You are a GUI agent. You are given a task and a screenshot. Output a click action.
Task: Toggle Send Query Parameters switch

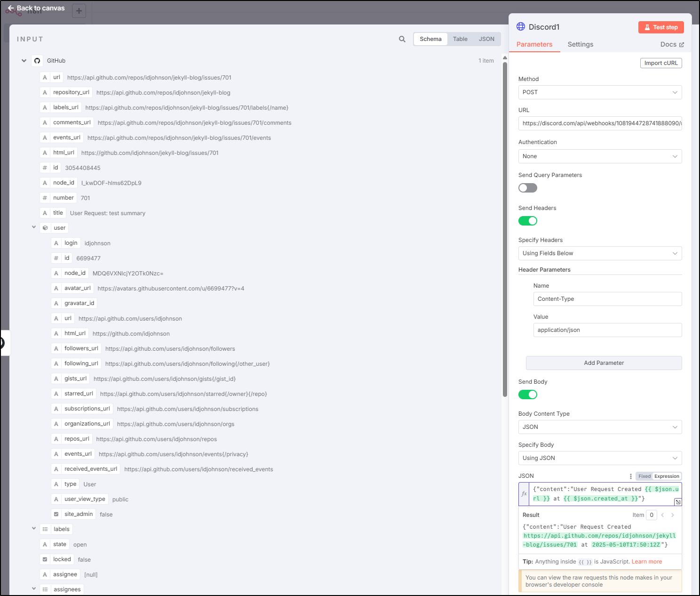[528, 188]
